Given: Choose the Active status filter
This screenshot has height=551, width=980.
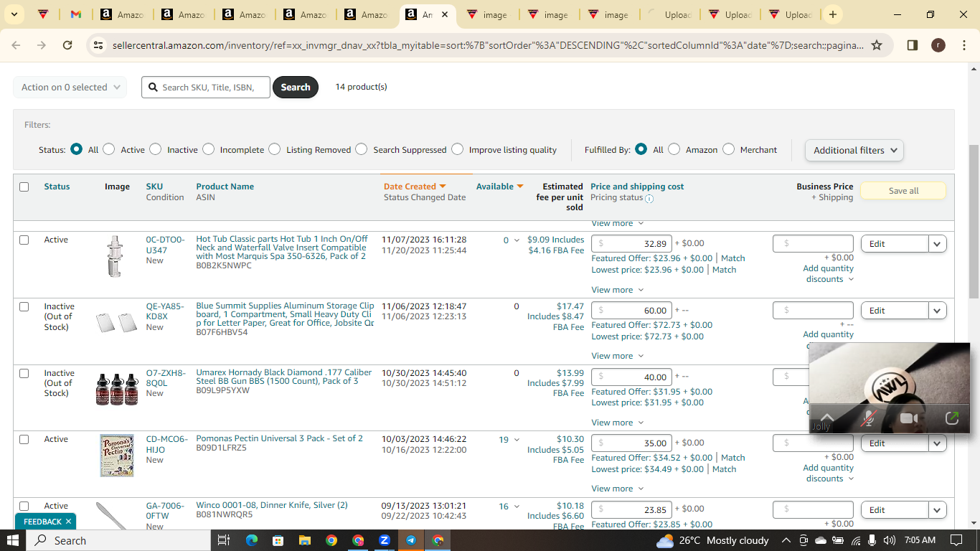Looking at the screenshot, I should point(109,149).
